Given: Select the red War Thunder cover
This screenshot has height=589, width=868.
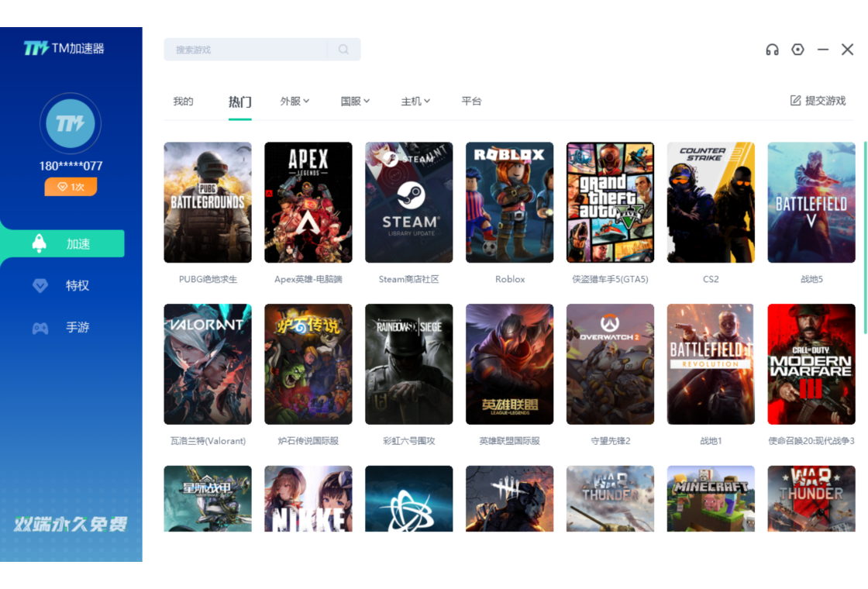Looking at the screenshot, I should tap(811, 499).
